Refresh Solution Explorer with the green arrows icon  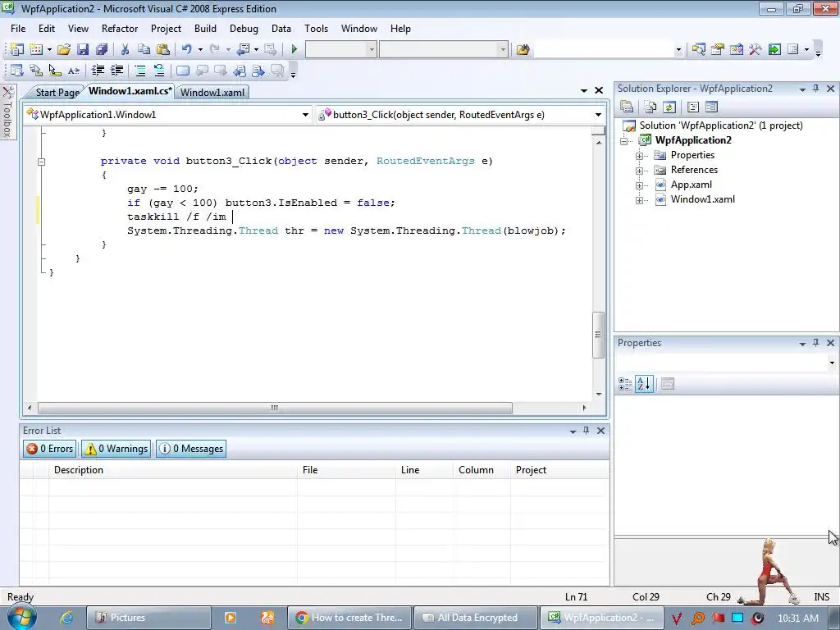point(669,107)
